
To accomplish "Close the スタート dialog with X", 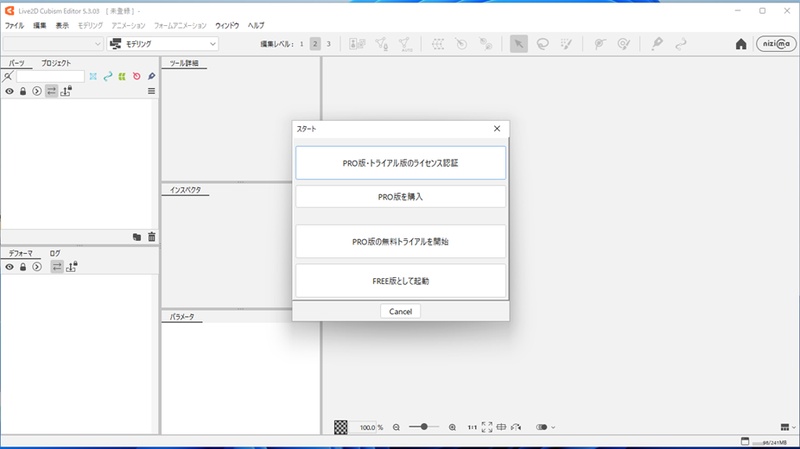I will tap(497, 129).
